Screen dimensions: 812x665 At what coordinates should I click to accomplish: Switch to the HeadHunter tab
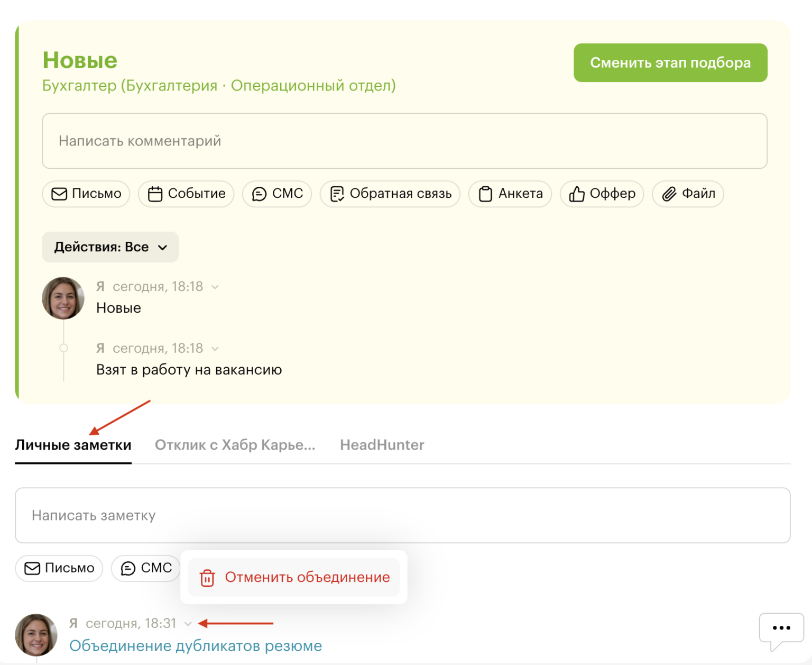pyautogui.click(x=382, y=445)
